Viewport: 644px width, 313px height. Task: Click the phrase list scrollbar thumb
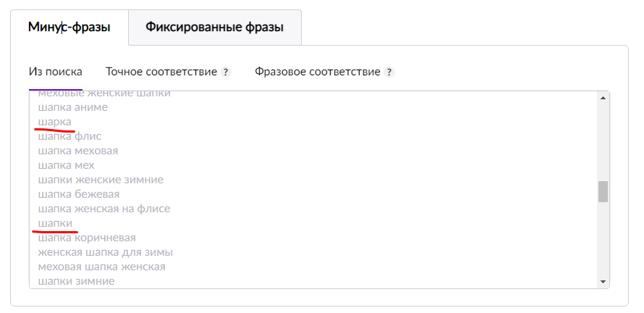coord(603,191)
